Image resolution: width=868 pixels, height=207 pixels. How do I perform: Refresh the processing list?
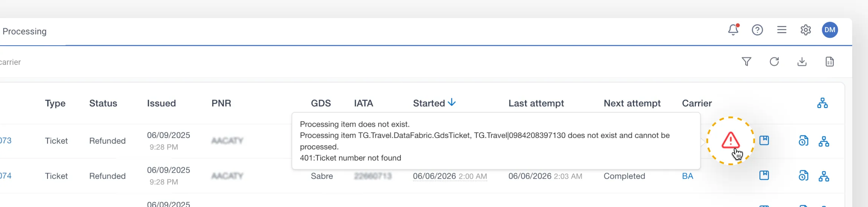(x=774, y=61)
